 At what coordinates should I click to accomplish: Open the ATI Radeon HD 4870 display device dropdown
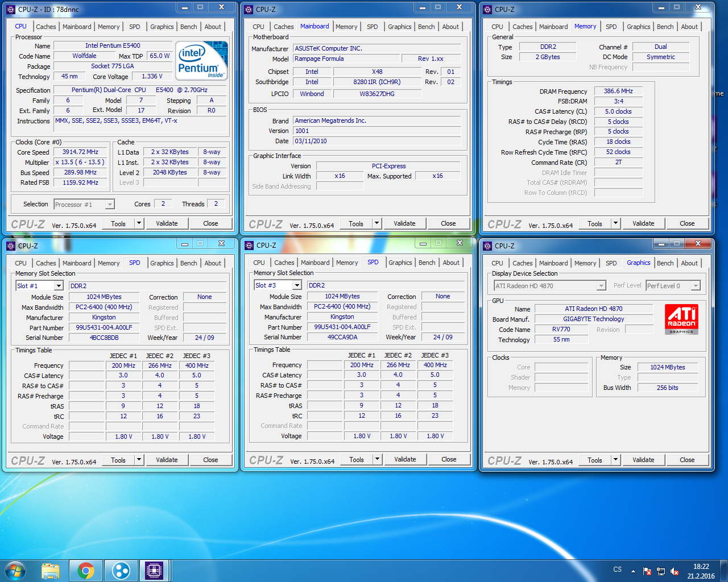(601, 286)
